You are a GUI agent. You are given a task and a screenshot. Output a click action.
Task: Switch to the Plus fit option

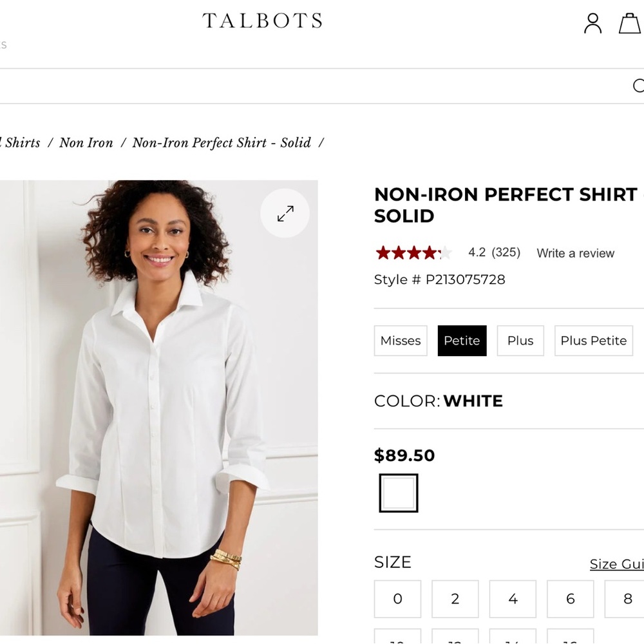point(520,340)
